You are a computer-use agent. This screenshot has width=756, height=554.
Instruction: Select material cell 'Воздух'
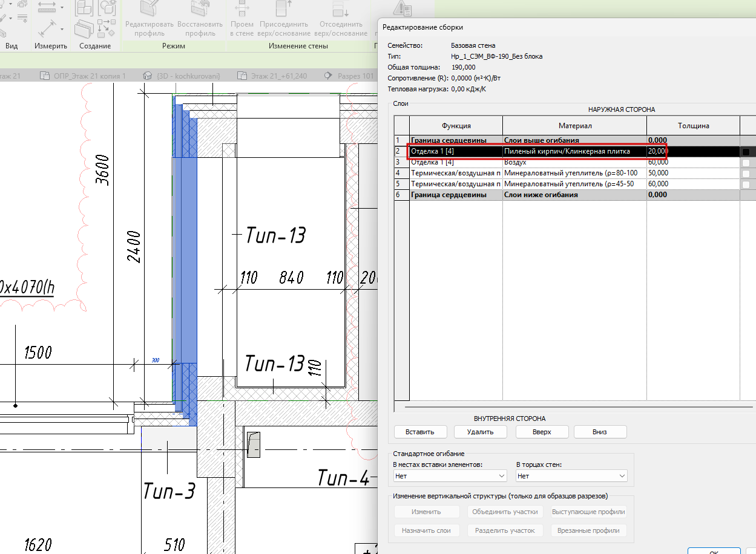coord(574,162)
